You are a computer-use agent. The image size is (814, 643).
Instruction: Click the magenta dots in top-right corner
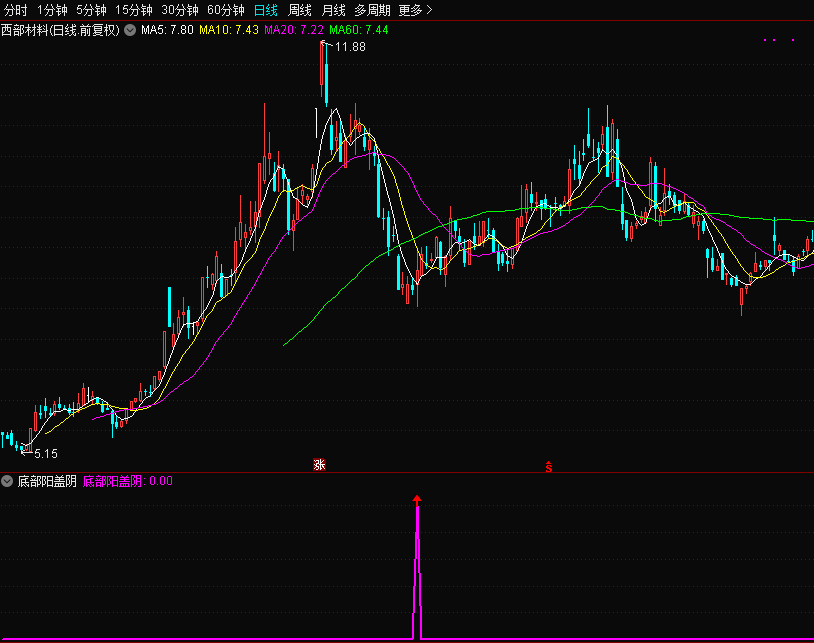click(x=778, y=40)
